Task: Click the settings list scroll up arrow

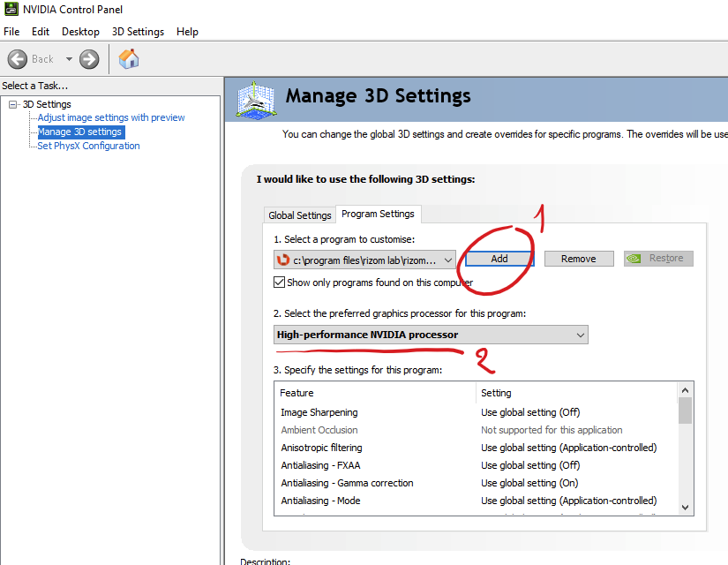Action: pos(686,390)
